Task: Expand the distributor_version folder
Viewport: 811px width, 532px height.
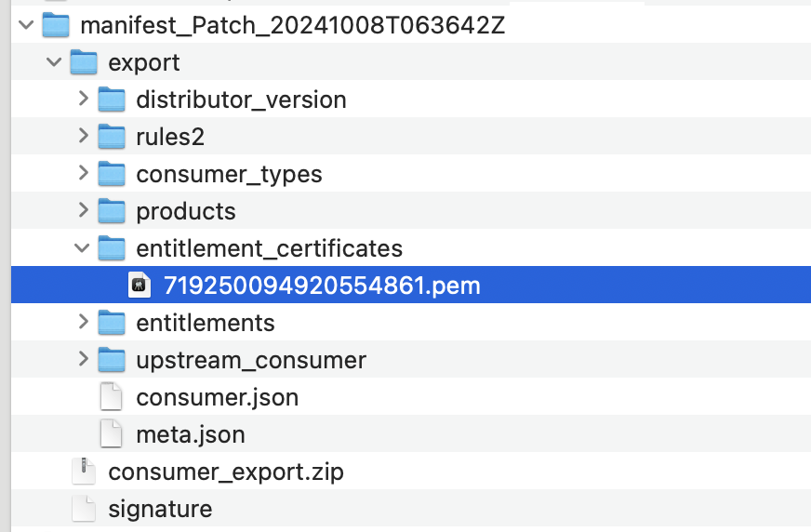Action: click(x=83, y=100)
